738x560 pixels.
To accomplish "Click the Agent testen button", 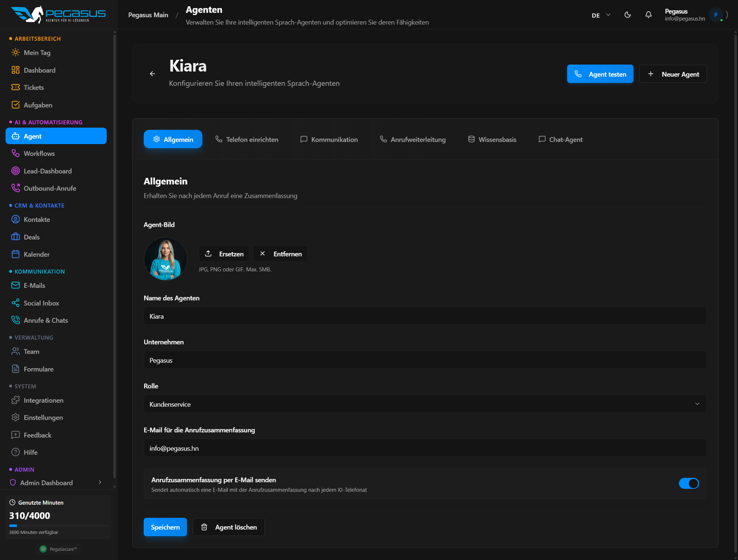I will [600, 74].
